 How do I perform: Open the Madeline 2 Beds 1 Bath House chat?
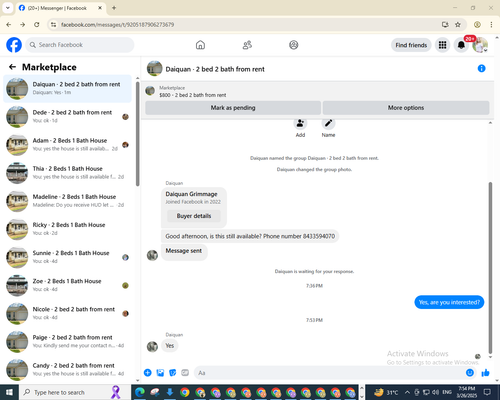pyautogui.click(x=67, y=201)
